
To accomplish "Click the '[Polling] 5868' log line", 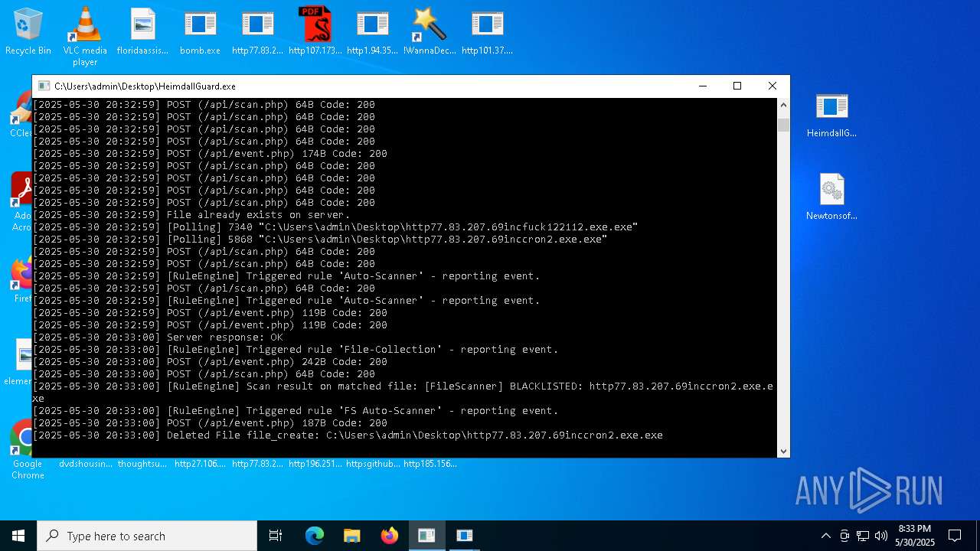I will [x=320, y=240].
